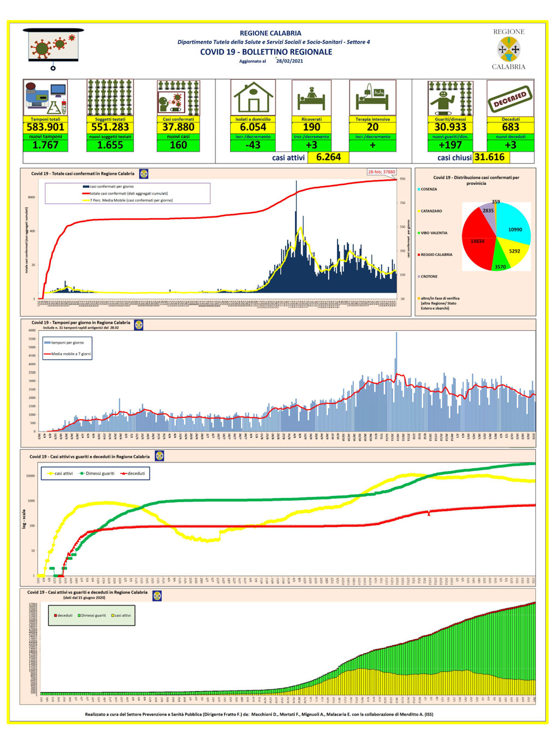Click the Casi confermati infected person icon
Image resolution: width=560 pixels, height=732 pixels.
click(178, 98)
